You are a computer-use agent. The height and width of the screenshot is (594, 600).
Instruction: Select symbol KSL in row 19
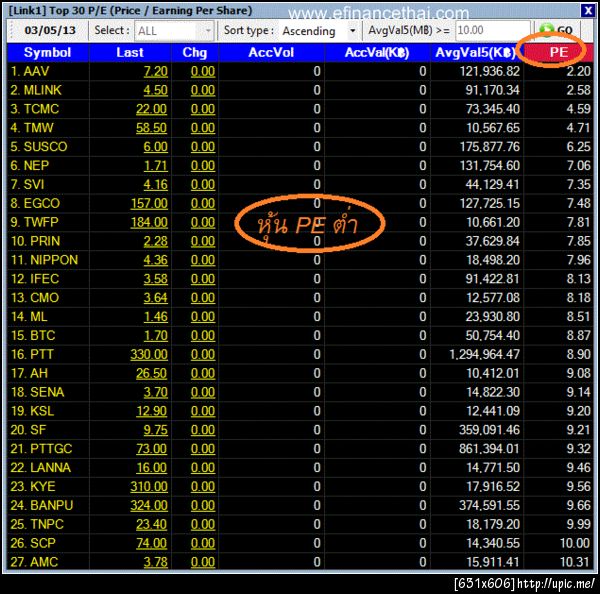point(42,411)
